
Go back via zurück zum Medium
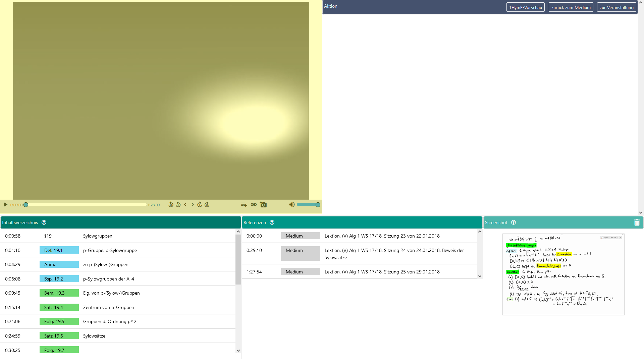pyautogui.click(x=571, y=7)
